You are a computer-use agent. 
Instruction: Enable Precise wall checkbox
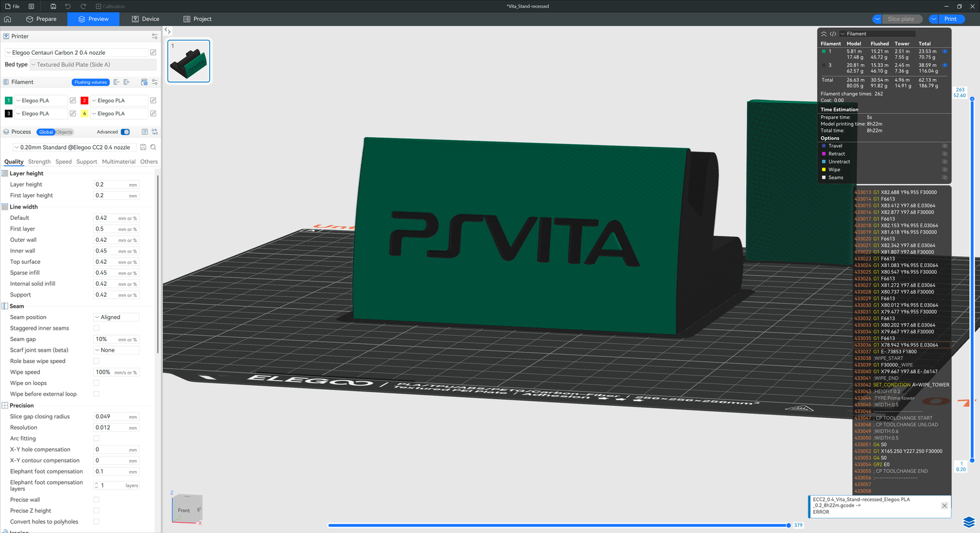coord(96,500)
